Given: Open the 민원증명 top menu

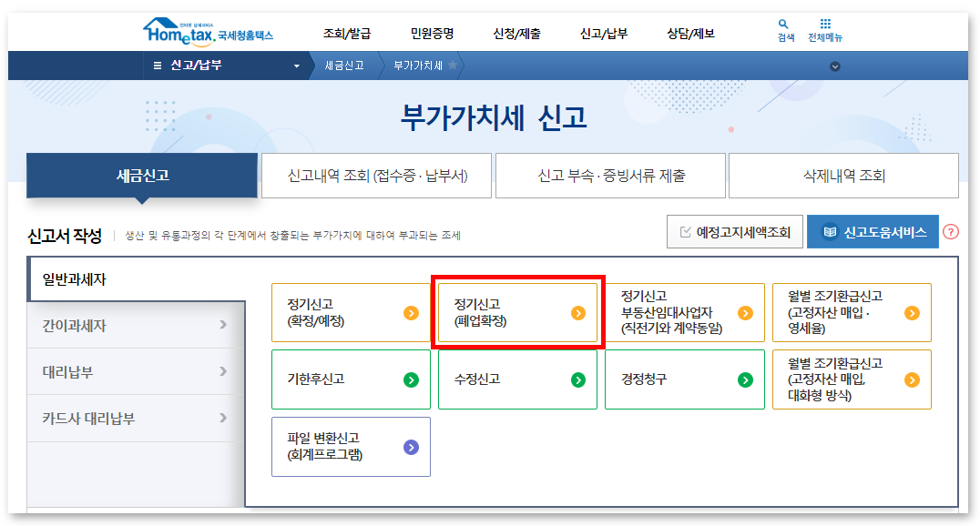Looking at the screenshot, I should pos(433,32).
